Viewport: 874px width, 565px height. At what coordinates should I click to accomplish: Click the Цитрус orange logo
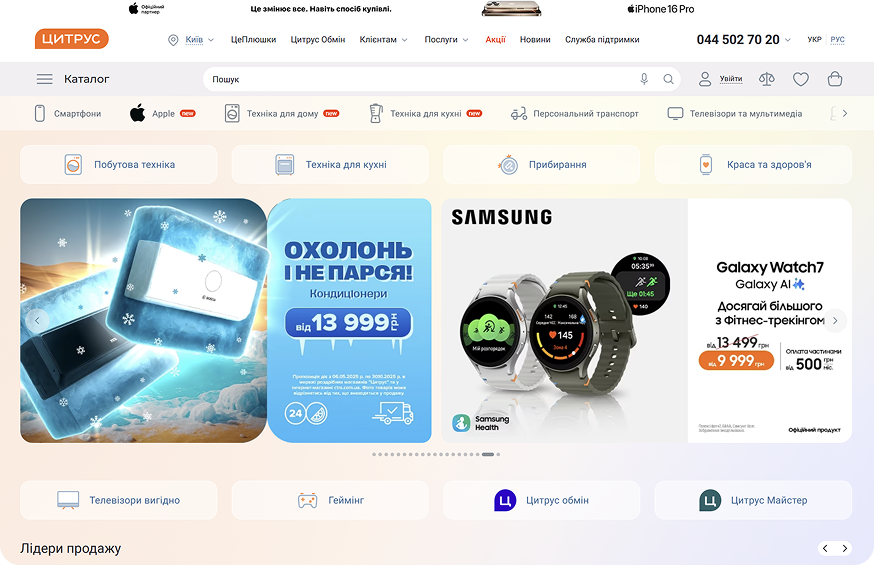(x=71, y=39)
